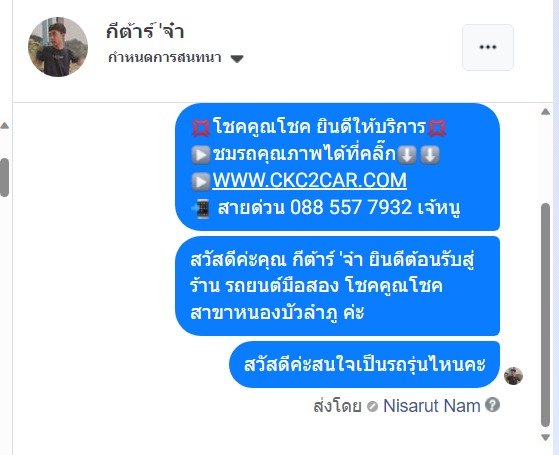559x455 pixels.
Task: Select the สวัสดีค่ะสนใจเป็นรถรุ่นไหนคะ message bubble
Action: pyautogui.click(x=364, y=364)
